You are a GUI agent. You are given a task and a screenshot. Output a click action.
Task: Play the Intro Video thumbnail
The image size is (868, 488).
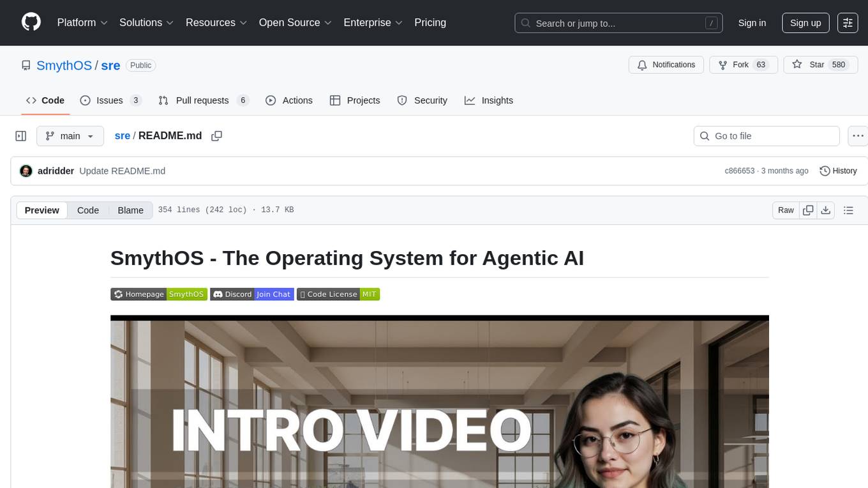pos(440,401)
